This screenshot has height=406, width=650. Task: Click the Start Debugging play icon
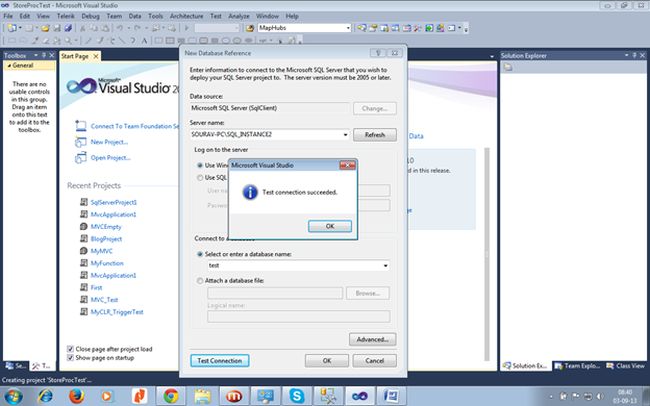point(187,28)
